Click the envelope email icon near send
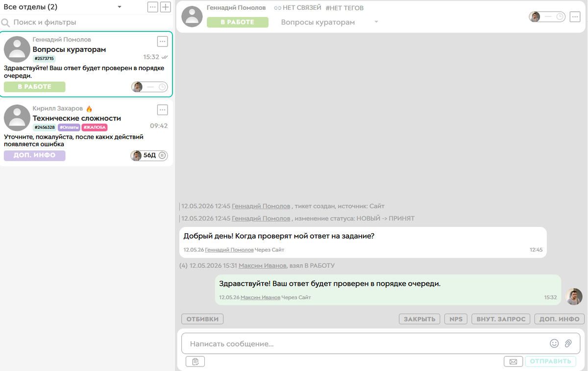The image size is (588, 371). click(513, 362)
